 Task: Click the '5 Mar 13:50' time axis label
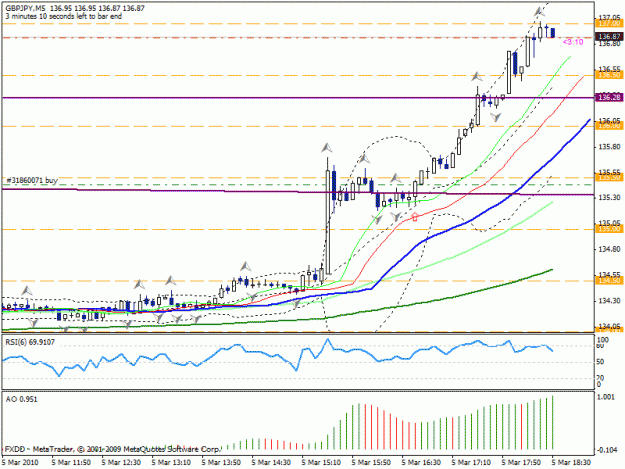point(221,463)
